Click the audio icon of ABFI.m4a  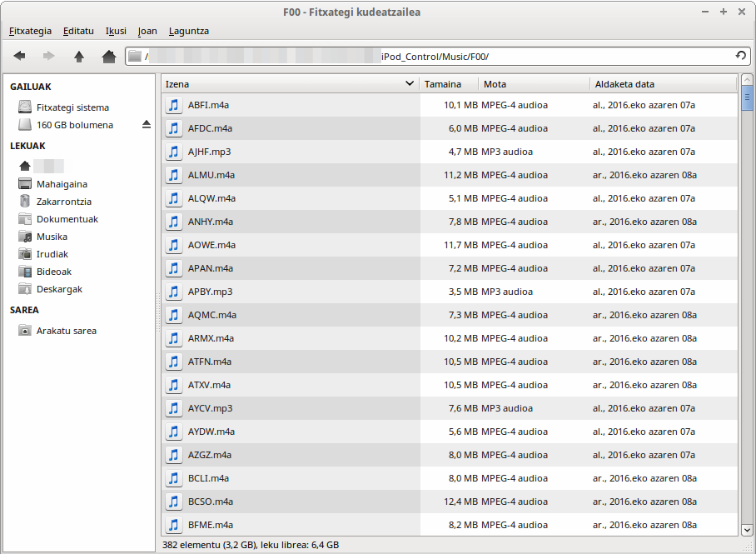(x=173, y=105)
